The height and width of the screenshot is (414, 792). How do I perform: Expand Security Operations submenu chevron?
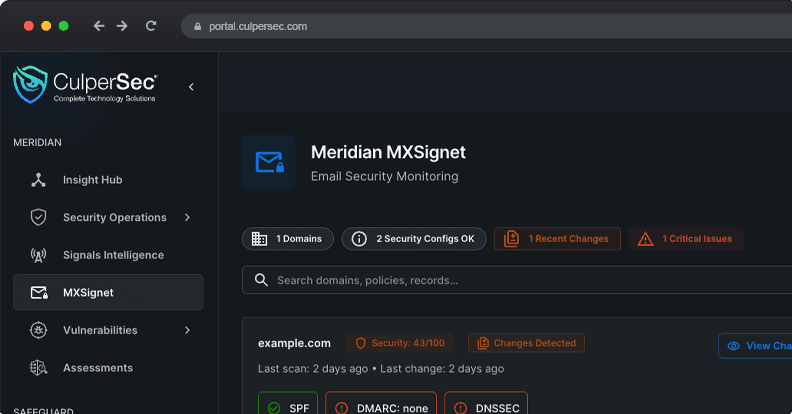tap(187, 217)
